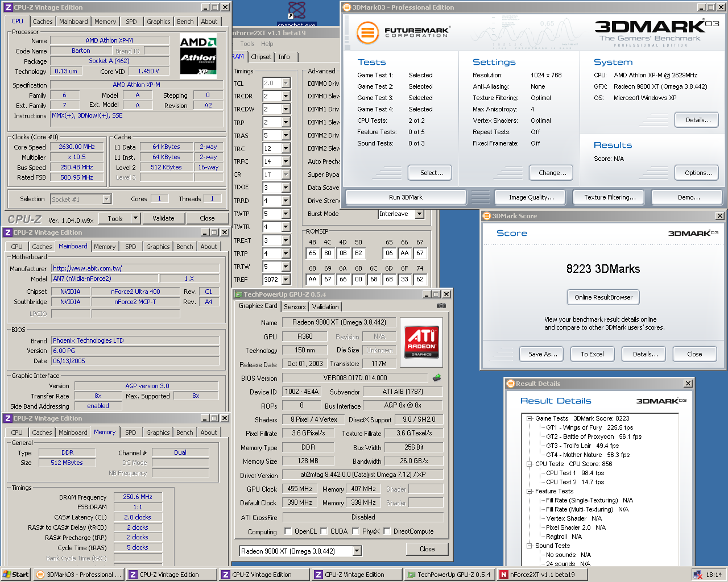Viewport: 728px width, 582px height.
Task: Collapse the Game Tests tree node
Action: tap(529, 418)
